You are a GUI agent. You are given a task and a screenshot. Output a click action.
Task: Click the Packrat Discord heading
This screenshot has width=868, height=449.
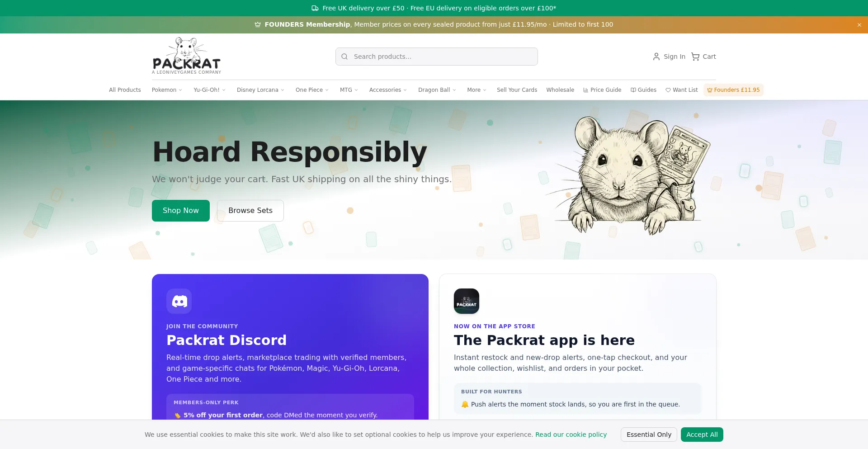coord(226,340)
